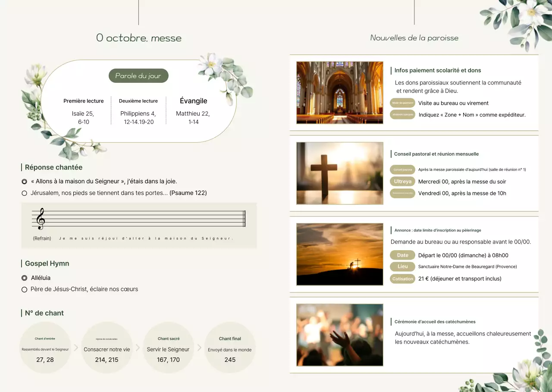Select the "0 octobre, messe" header
This screenshot has width=552, height=392.
(x=139, y=38)
